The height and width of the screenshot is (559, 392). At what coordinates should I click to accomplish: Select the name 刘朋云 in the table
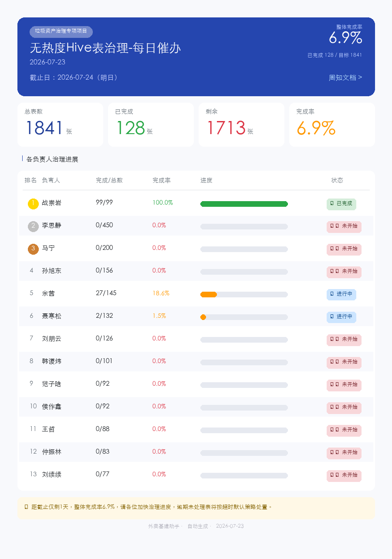coord(51,339)
